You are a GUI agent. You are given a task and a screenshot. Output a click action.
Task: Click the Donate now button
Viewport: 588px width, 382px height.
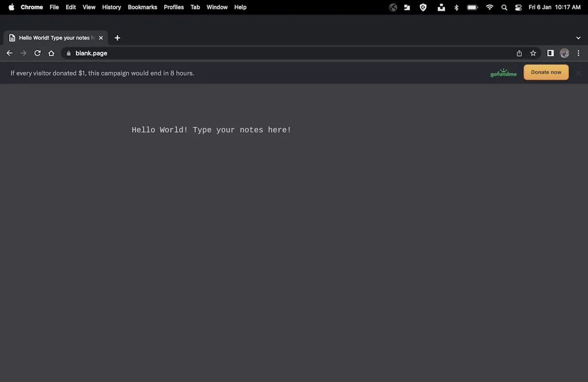[x=546, y=72]
